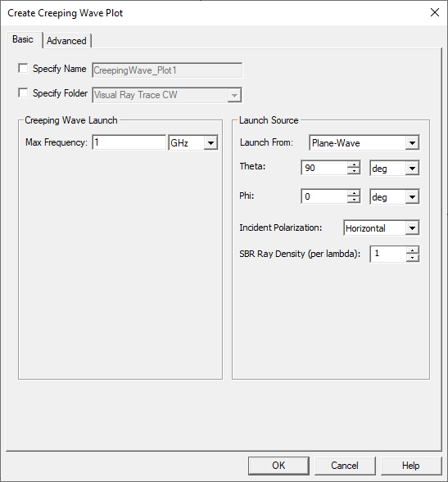
Task: Click the Max Frequency input field
Action: pyautogui.click(x=129, y=142)
